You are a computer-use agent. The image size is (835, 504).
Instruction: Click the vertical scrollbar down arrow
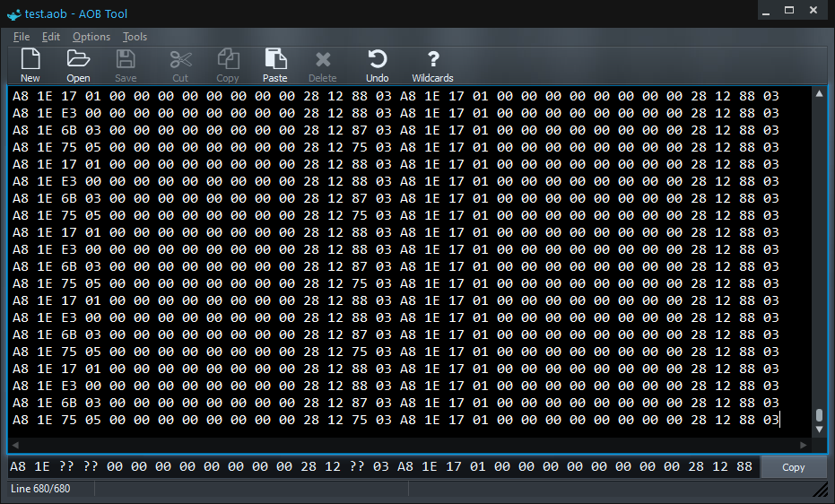pyautogui.click(x=819, y=430)
